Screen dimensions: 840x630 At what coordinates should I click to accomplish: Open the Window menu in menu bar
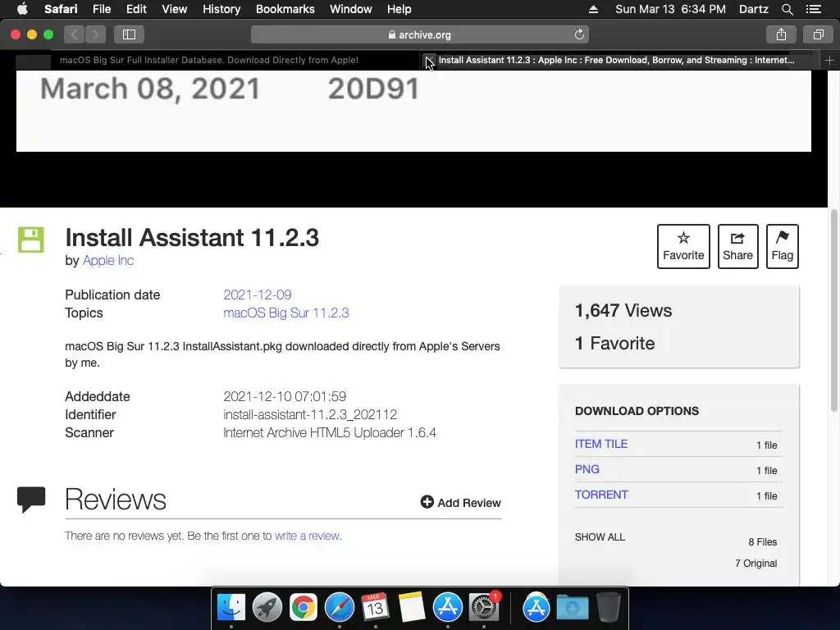(351, 9)
